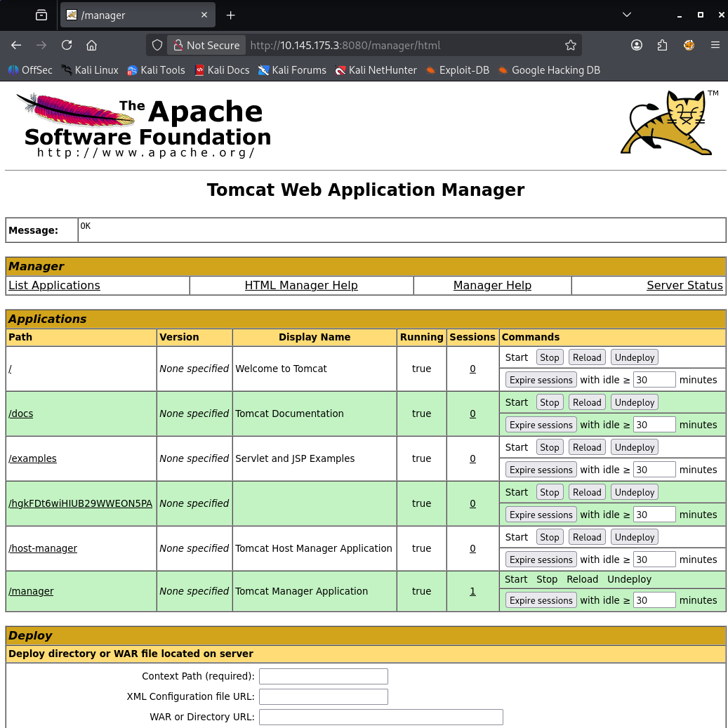The image size is (728, 728).
Task: Expire sessions for the /host-manager application
Action: click(541, 560)
